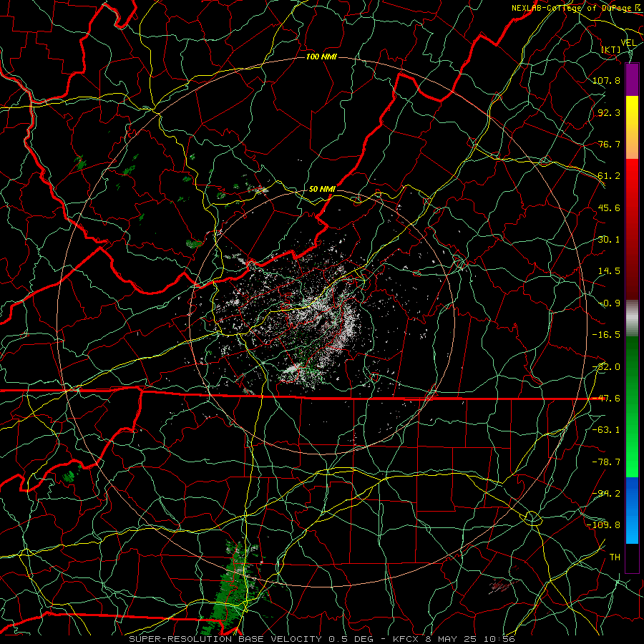Click the -16.5 velocity scale value
Image resolution: width=644 pixels, height=644 pixels.
point(606,335)
